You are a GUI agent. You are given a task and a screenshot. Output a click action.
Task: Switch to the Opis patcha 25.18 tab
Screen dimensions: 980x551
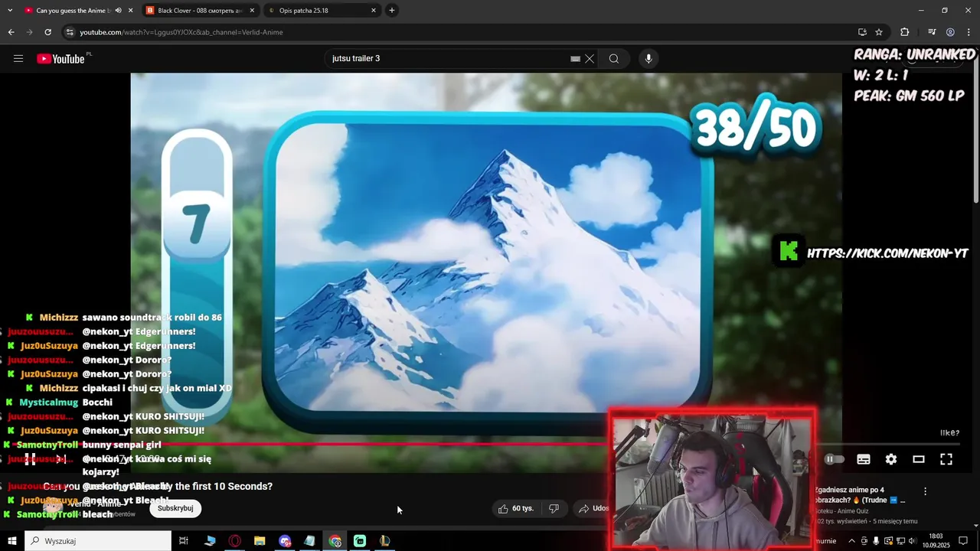(322, 11)
